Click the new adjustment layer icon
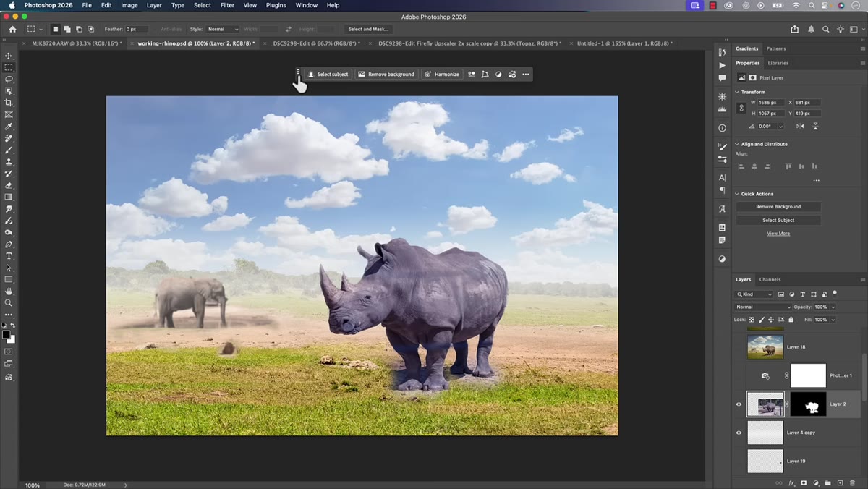868x489 pixels. [x=816, y=482]
